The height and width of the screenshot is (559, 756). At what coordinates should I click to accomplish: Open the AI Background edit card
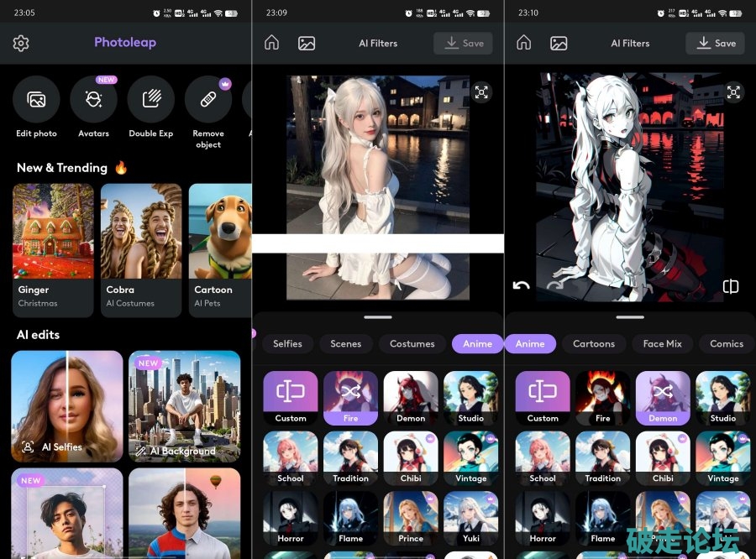click(185, 406)
